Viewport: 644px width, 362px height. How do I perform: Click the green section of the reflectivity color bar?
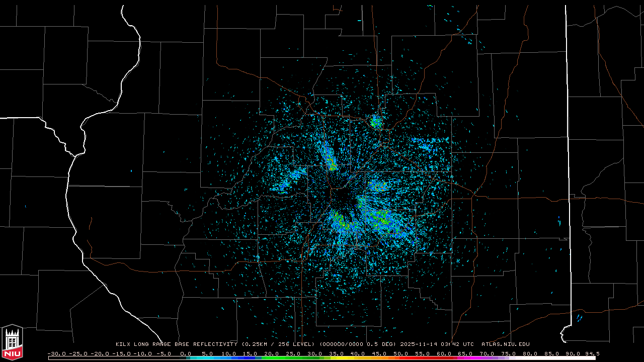click(292, 358)
